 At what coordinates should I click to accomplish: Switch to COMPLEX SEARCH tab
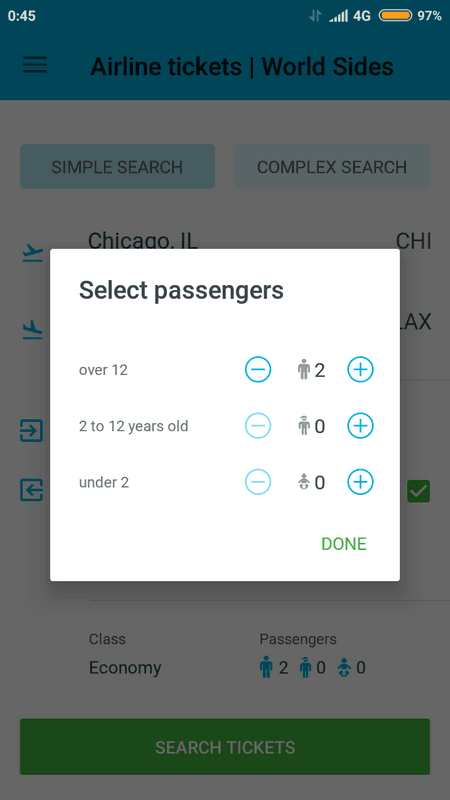pyautogui.click(x=332, y=166)
